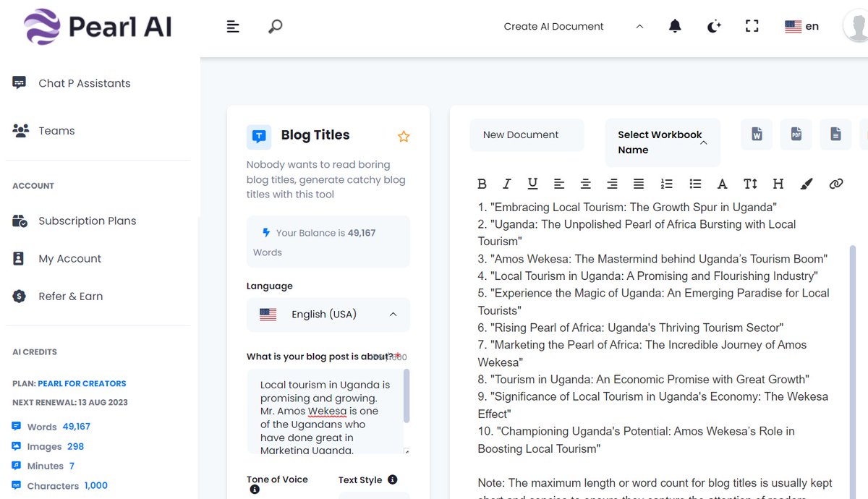Open notifications bell icon

[x=675, y=27]
